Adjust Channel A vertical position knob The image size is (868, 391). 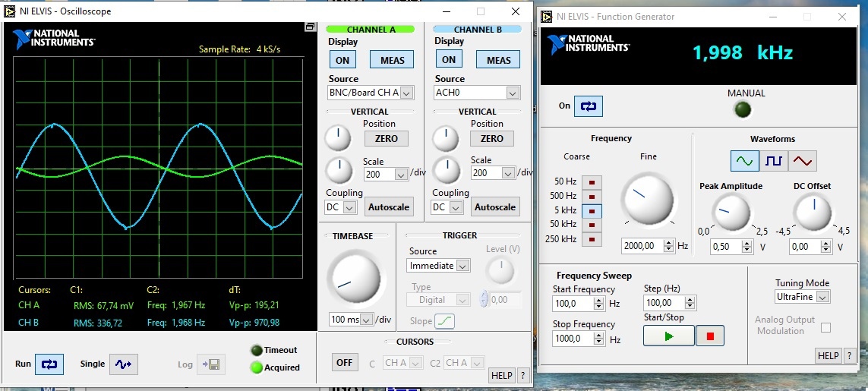338,138
